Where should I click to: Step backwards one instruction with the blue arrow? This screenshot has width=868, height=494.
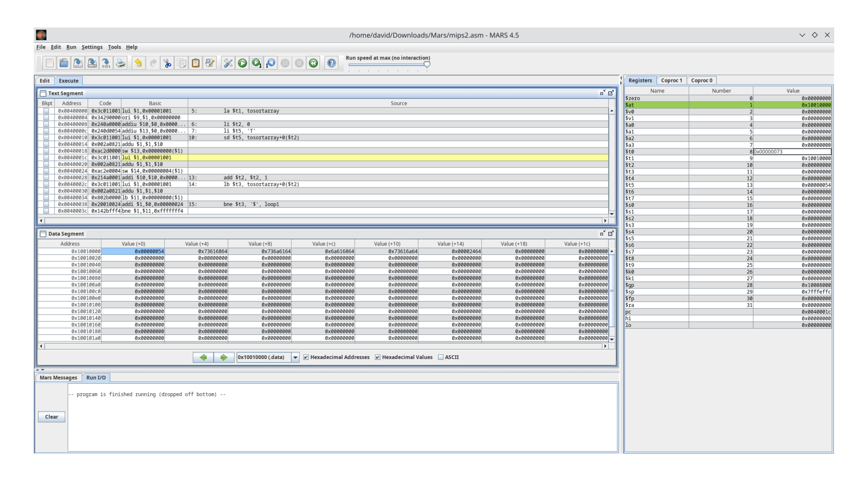[270, 63]
